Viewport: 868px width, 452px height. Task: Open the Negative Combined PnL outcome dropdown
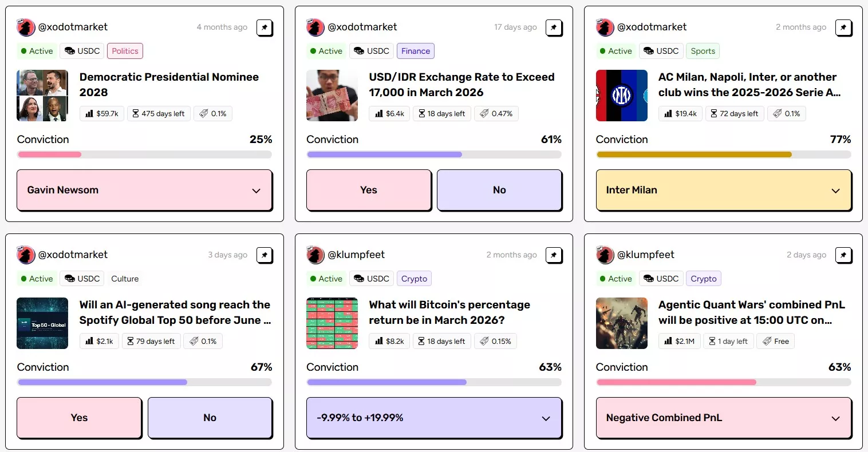point(724,418)
